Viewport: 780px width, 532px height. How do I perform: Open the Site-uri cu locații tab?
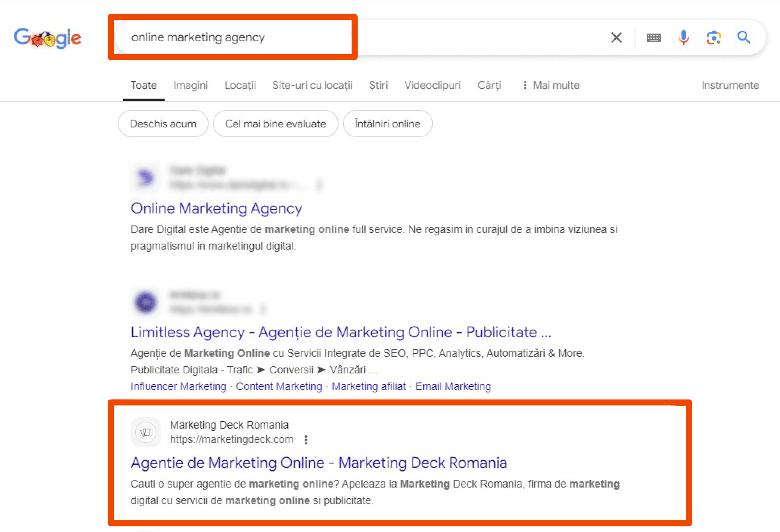click(x=312, y=85)
